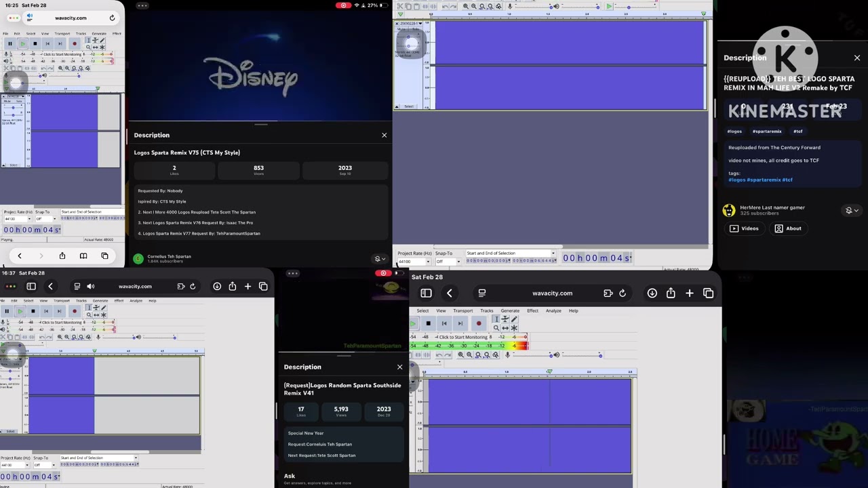Click the share icon in bottom-left browser toolbar
The width and height of the screenshot is (868, 488).
[233, 287]
